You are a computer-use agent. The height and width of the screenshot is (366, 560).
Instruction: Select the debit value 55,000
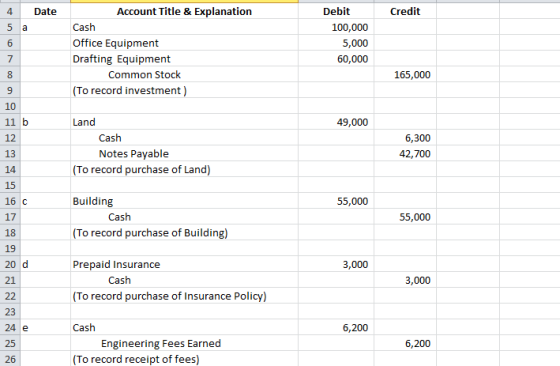(x=336, y=201)
